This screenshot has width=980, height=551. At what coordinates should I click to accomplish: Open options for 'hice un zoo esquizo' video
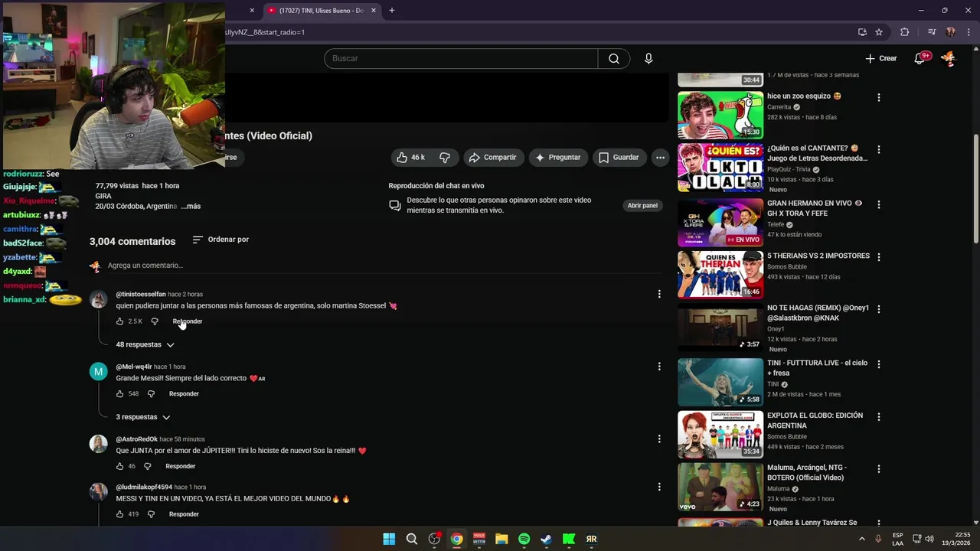pos(879,98)
